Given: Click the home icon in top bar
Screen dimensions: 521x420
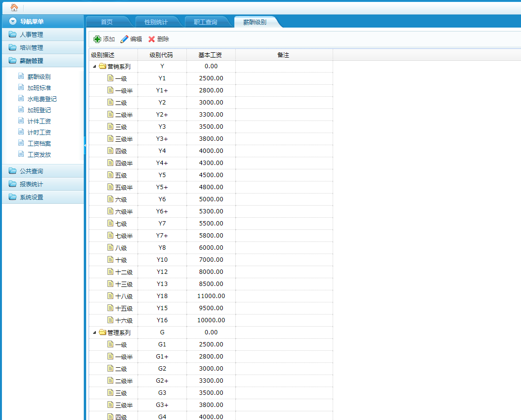Looking at the screenshot, I should coord(14,7).
